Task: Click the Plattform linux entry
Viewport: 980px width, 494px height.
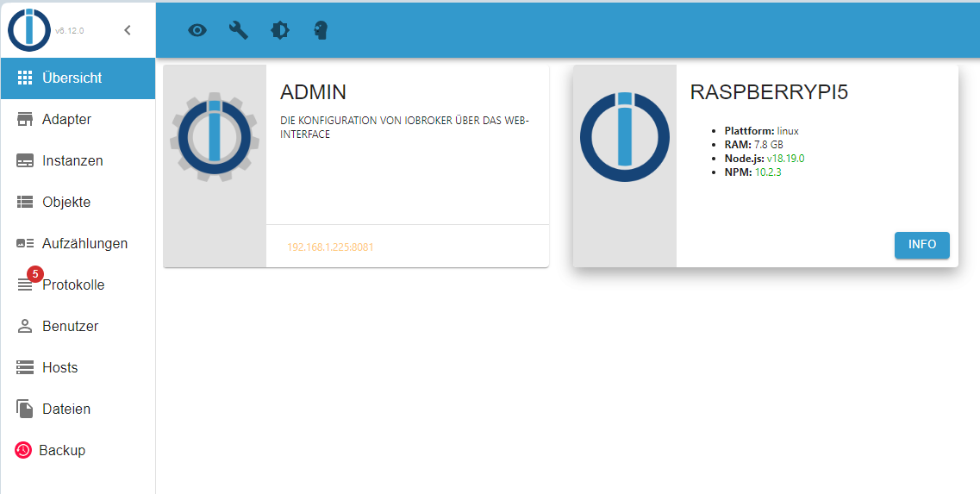Action: pos(761,131)
